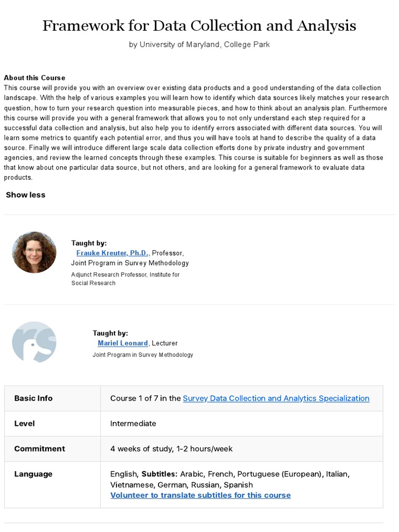This screenshot has height=532, width=399.
Task: Click the Intermediate level value
Action: [x=133, y=423]
